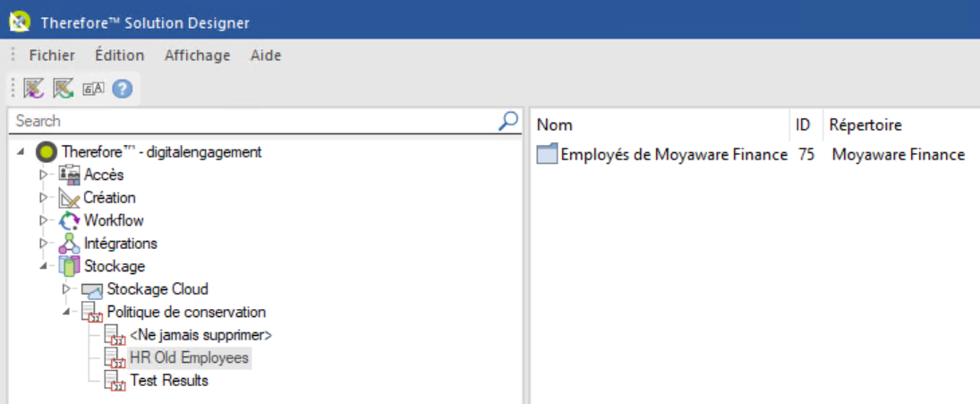Click the second toolbar icon with green arrow
The image size is (980, 404).
coord(64,89)
